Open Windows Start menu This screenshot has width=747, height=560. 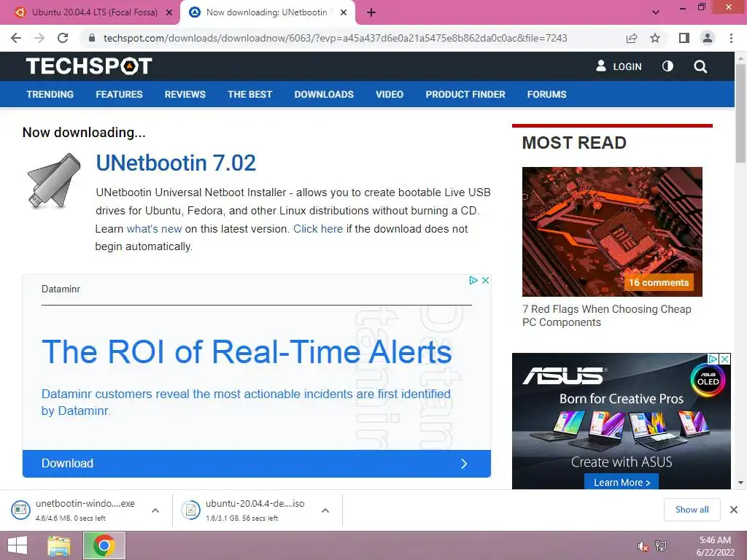[18, 545]
